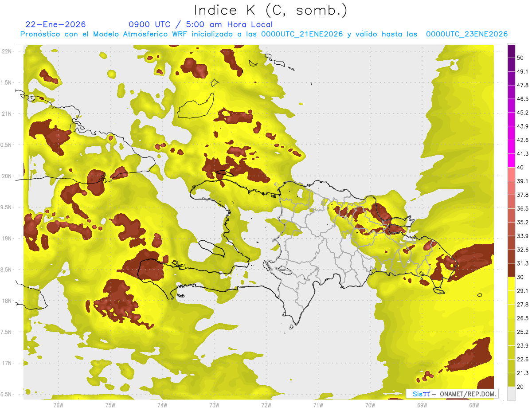This screenshot has width=532, height=411.
Task: Click the '36.5' colorbar value
Action: (x=523, y=208)
